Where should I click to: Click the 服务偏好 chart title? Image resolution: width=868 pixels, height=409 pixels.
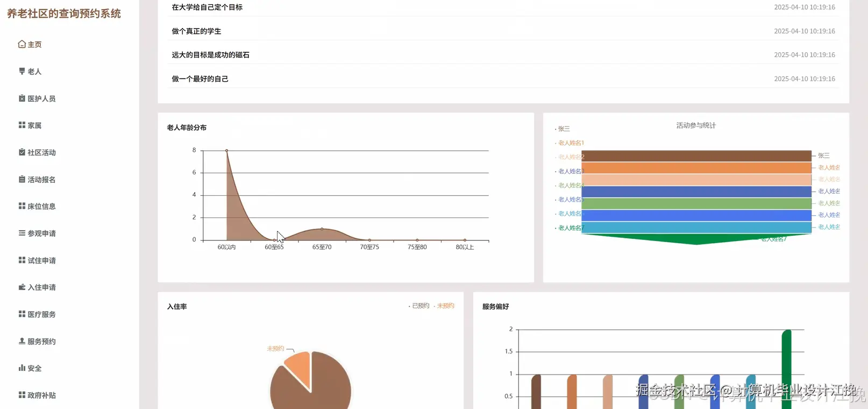(495, 307)
